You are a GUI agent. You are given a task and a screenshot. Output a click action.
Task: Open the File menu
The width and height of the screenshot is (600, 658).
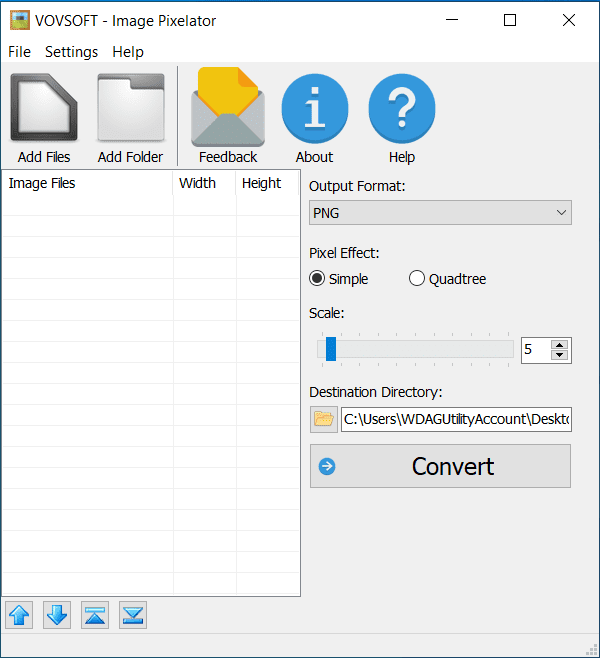[19, 52]
